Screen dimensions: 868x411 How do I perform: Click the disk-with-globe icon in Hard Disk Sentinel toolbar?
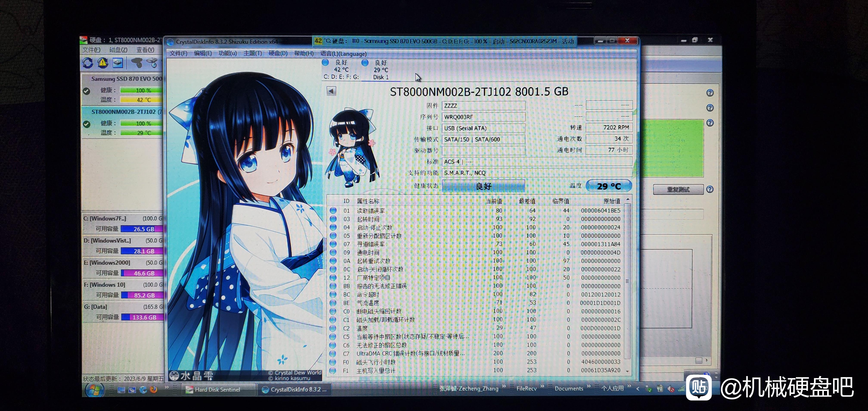(x=152, y=63)
